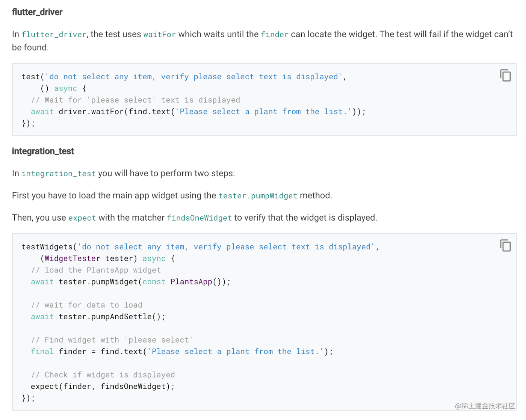This screenshot has width=526, height=420.
Task: Click the inline integration_test code term
Action: pos(59,174)
